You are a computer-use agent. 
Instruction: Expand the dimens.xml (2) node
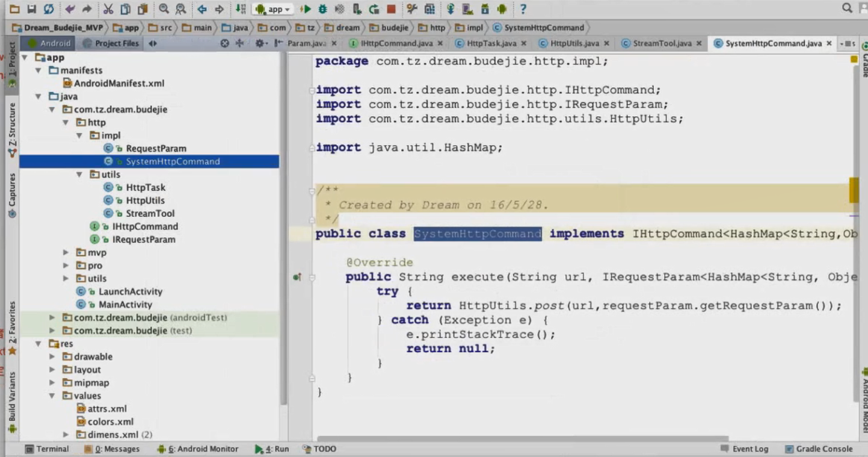click(66, 435)
